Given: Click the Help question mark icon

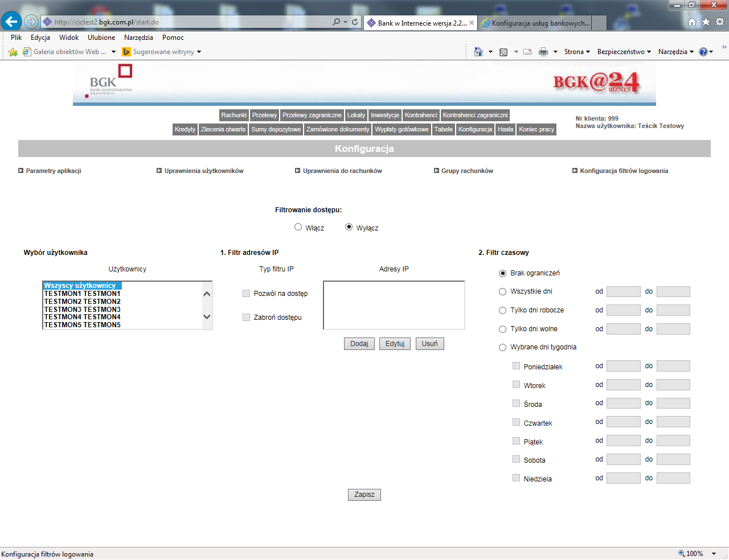Looking at the screenshot, I should [x=703, y=52].
